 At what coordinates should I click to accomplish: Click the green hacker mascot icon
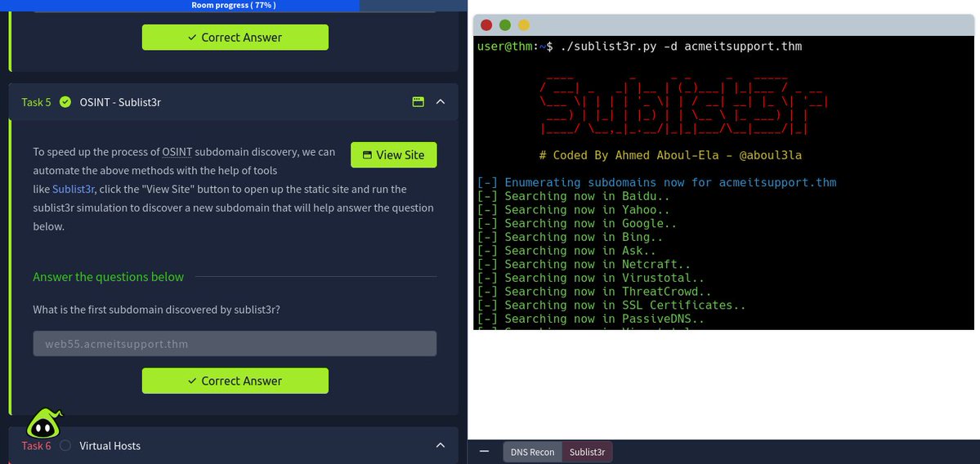pyautogui.click(x=43, y=424)
